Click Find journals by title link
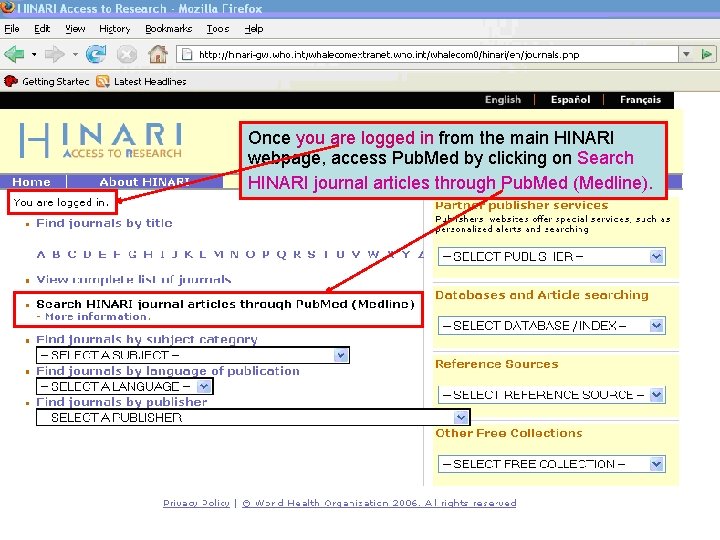Viewport: 720px width, 540px height. click(104, 223)
